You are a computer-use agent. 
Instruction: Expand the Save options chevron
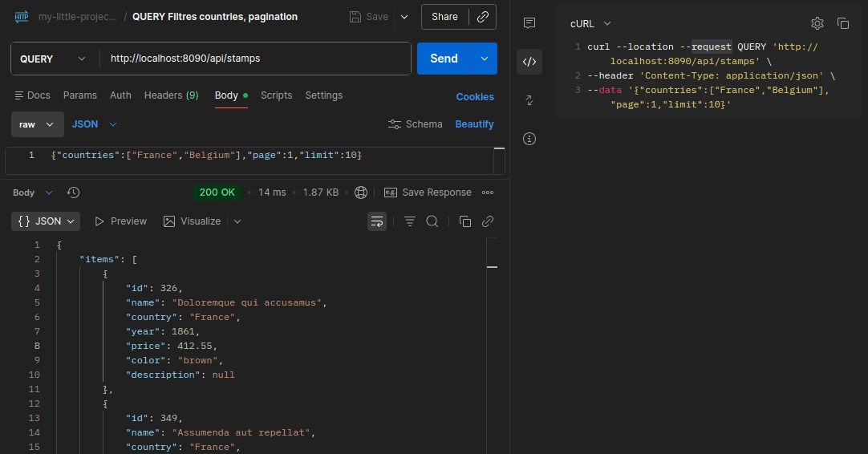click(404, 17)
